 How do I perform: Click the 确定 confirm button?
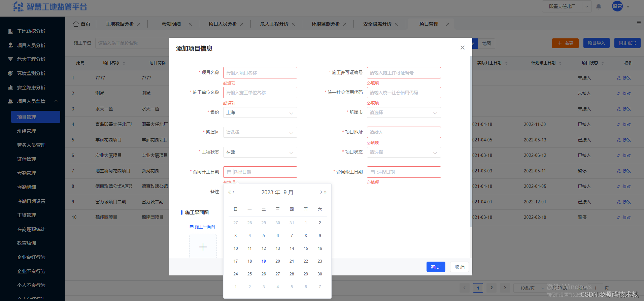tap(436, 267)
